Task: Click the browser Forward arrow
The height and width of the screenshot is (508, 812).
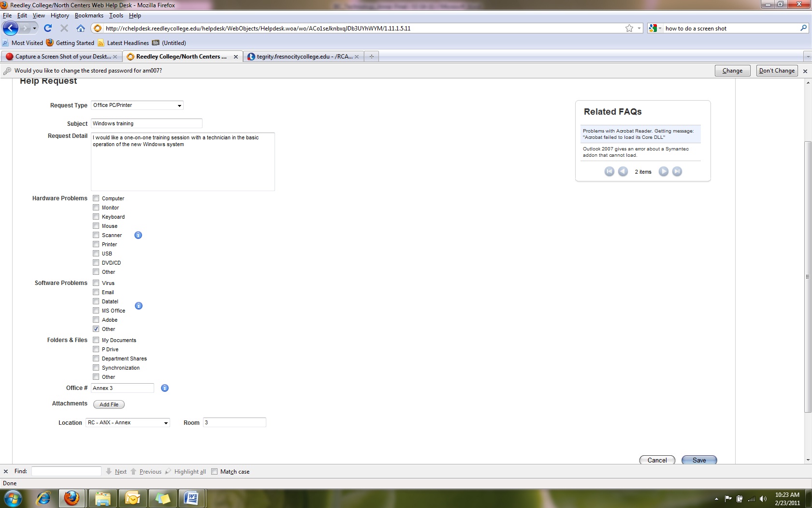Action: (24, 28)
